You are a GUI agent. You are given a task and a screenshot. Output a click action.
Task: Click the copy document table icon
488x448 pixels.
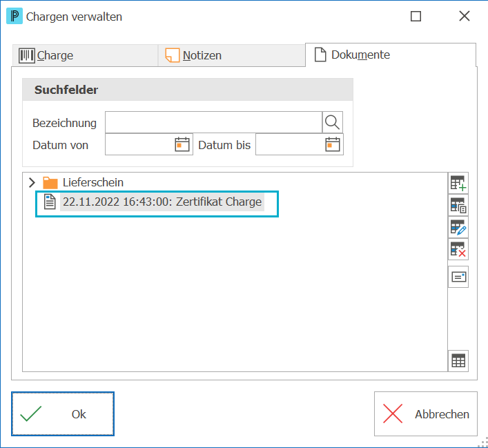(x=458, y=205)
